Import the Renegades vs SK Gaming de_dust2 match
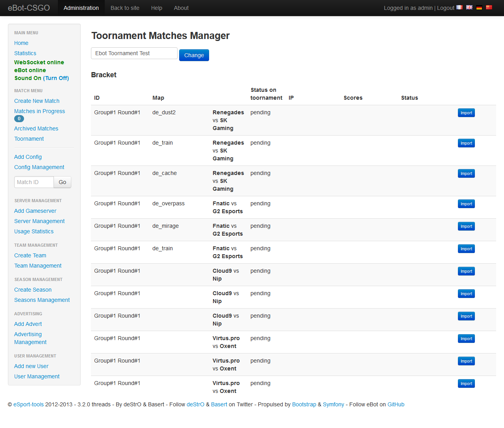 click(466, 113)
